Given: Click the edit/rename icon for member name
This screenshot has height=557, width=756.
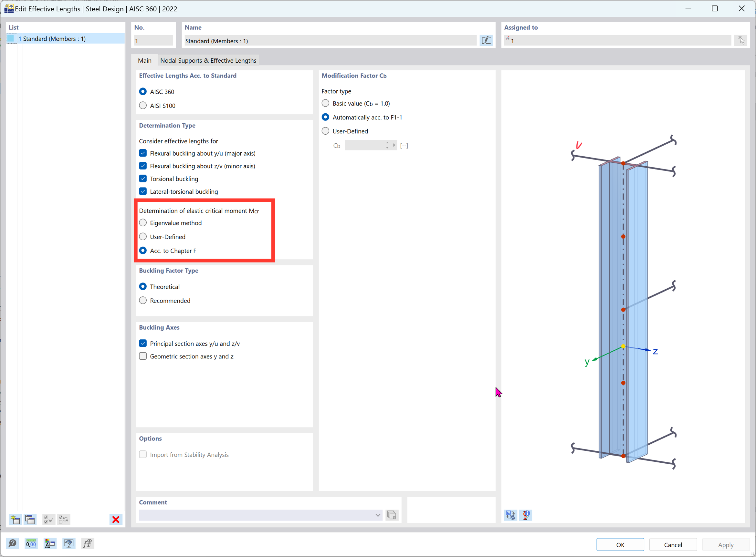Looking at the screenshot, I should [486, 40].
